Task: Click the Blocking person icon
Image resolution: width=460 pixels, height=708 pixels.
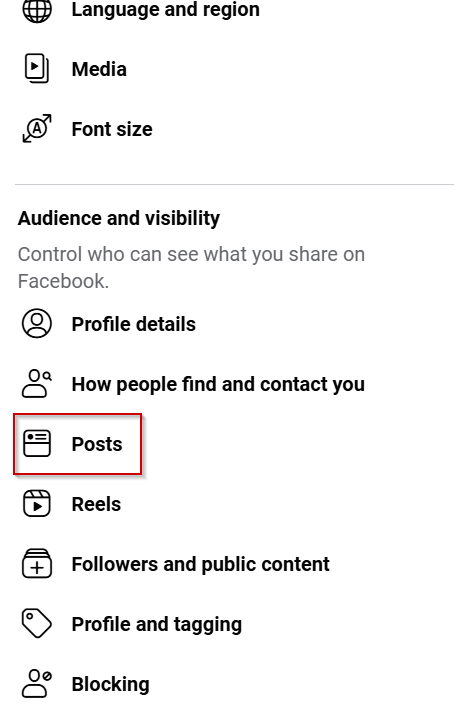Action: [37, 684]
